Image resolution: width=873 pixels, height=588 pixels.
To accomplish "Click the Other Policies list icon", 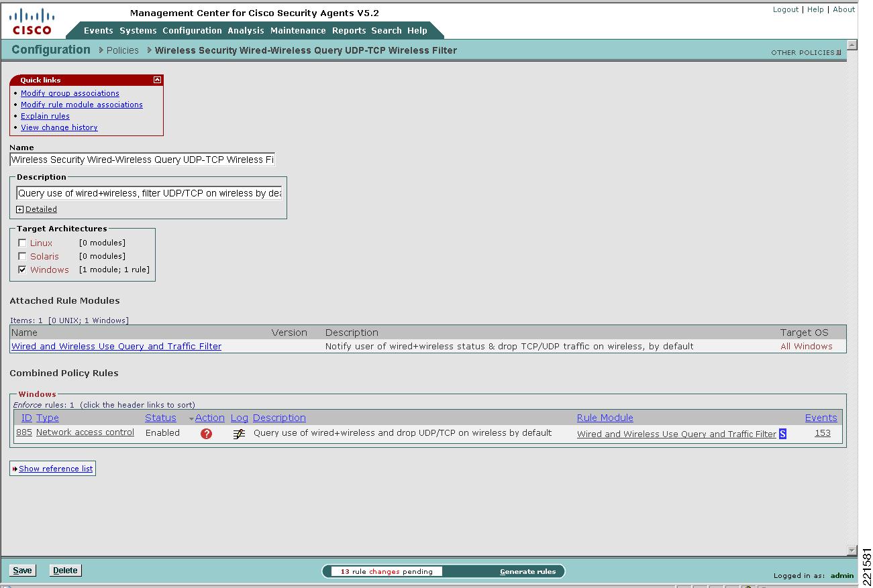I will point(839,52).
